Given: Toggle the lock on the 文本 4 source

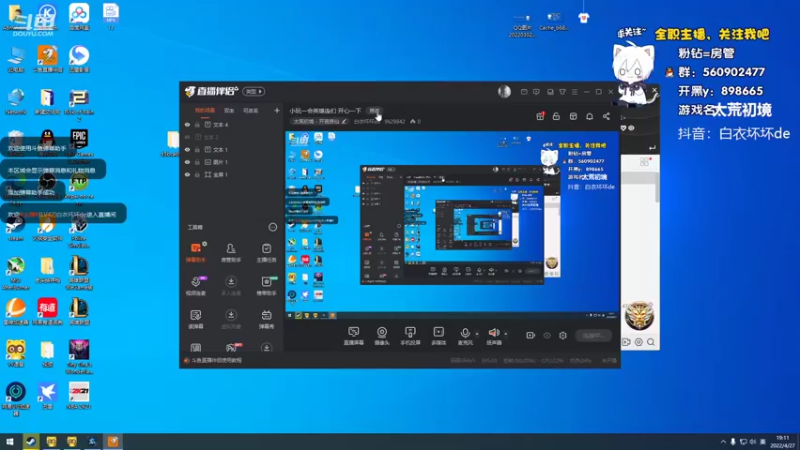Looking at the screenshot, I should click(197, 124).
